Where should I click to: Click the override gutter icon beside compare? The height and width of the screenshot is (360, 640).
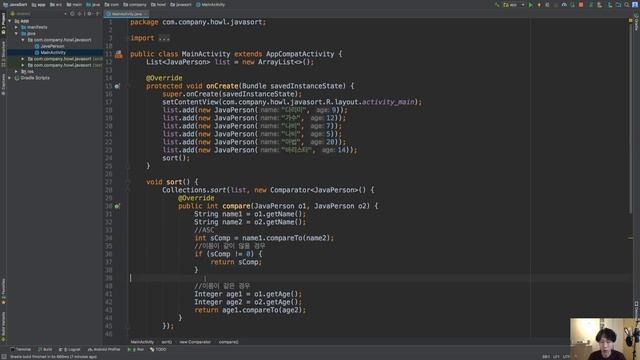pyautogui.click(x=117, y=206)
